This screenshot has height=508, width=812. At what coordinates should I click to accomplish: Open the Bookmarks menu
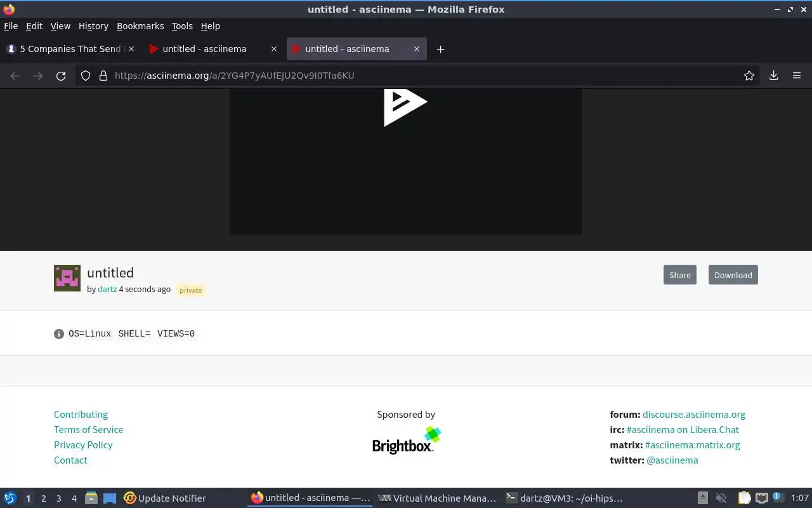pyautogui.click(x=140, y=26)
